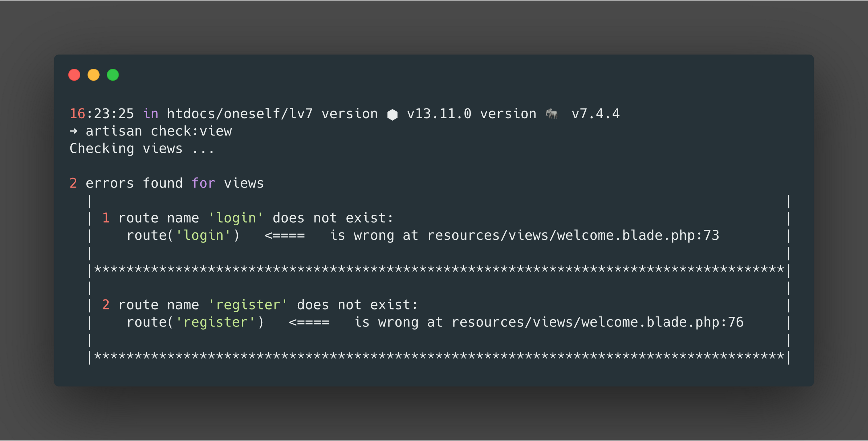This screenshot has height=441, width=868.
Task: Click the green maximize window dot
Action: pos(113,75)
